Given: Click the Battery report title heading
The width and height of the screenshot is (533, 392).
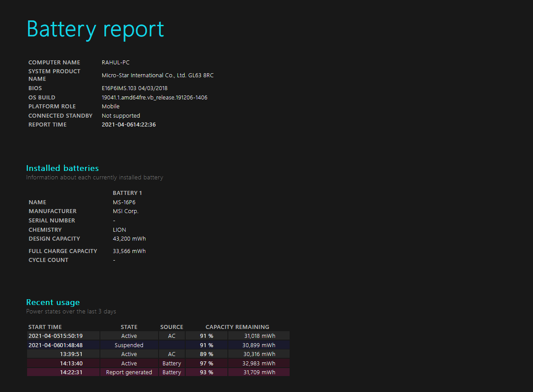Looking at the screenshot, I should tap(95, 29).
